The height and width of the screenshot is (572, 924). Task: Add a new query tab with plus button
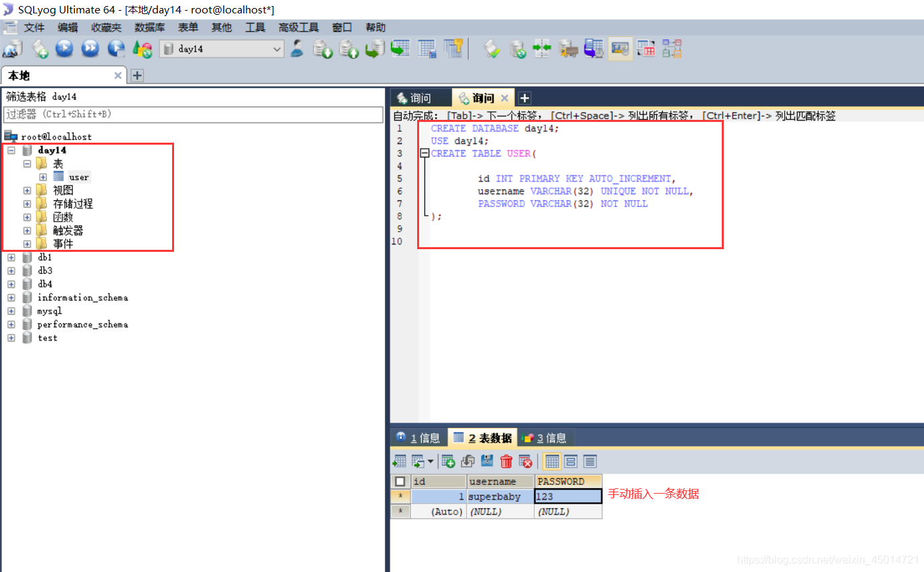525,98
